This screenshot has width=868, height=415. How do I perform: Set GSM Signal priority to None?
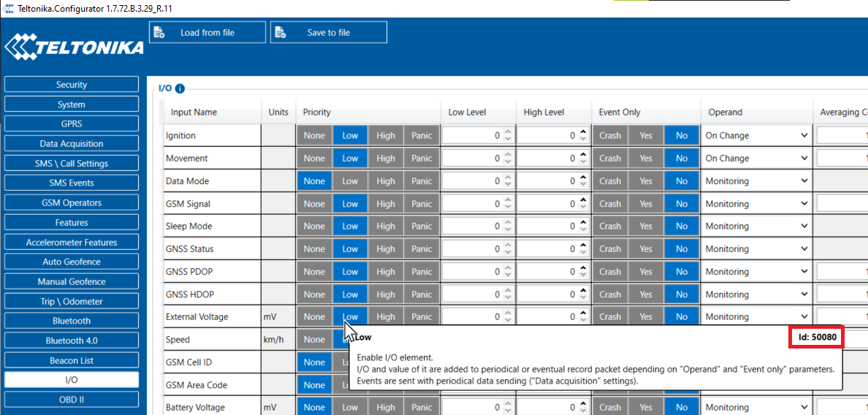314,204
